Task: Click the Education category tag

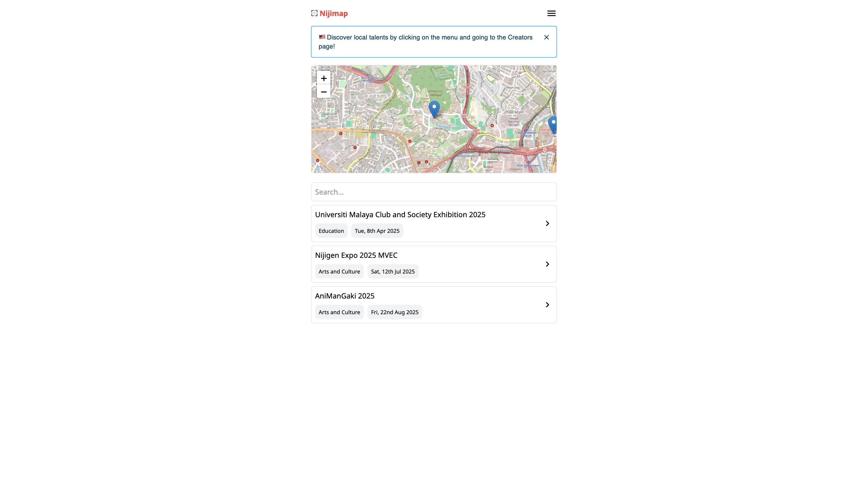Action: 331,231
